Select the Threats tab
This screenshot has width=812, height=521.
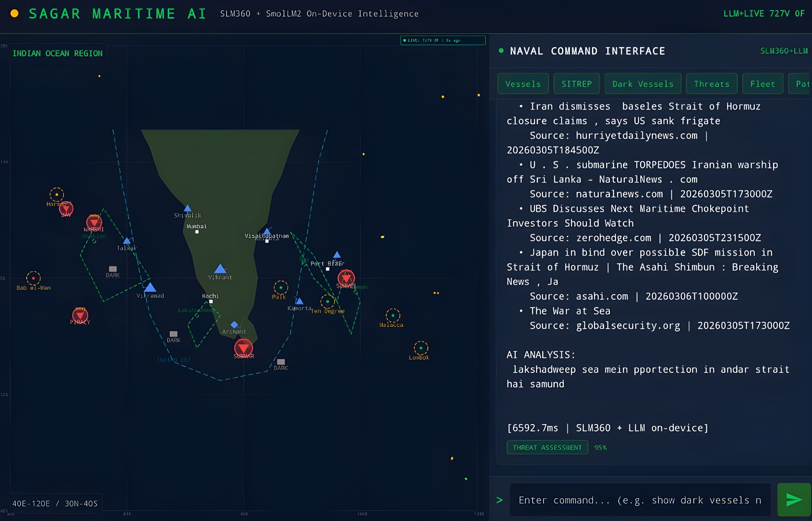[711, 84]
